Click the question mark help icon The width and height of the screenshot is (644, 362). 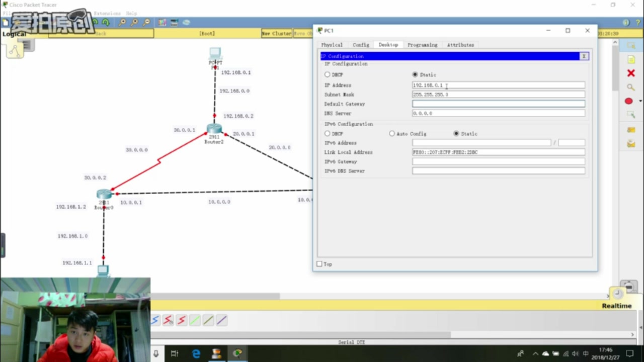click(637, 23)
